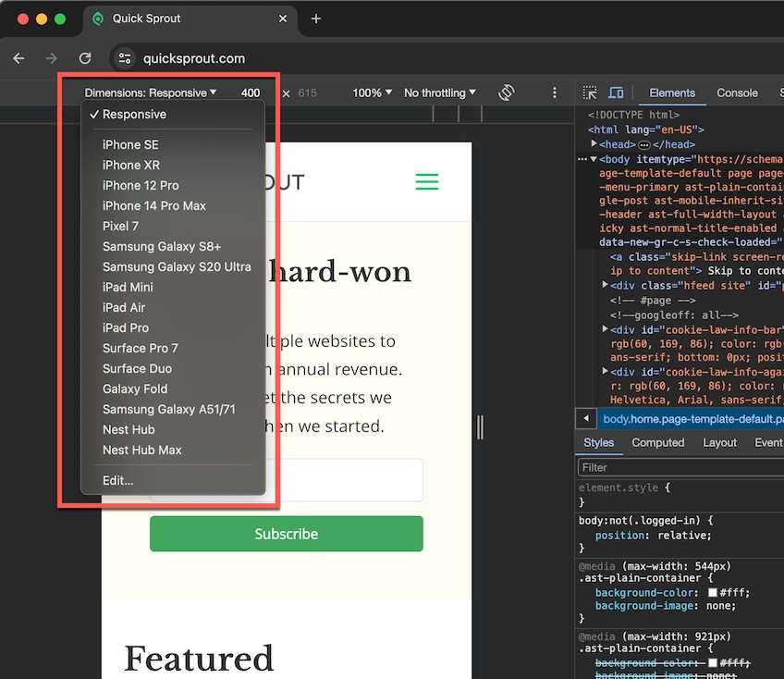Open the No throttling dropdown

[440, 93]
